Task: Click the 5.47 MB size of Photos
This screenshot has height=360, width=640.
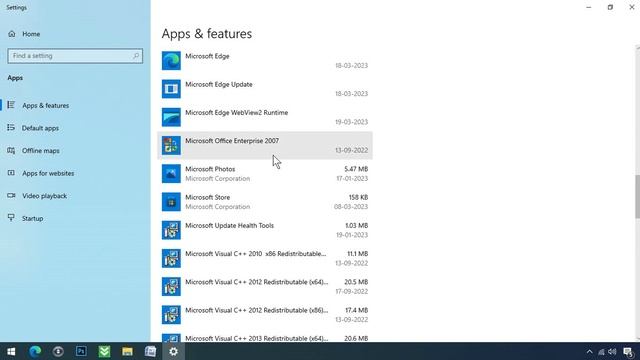Action: pyautogui.click(x=356, y=169)
